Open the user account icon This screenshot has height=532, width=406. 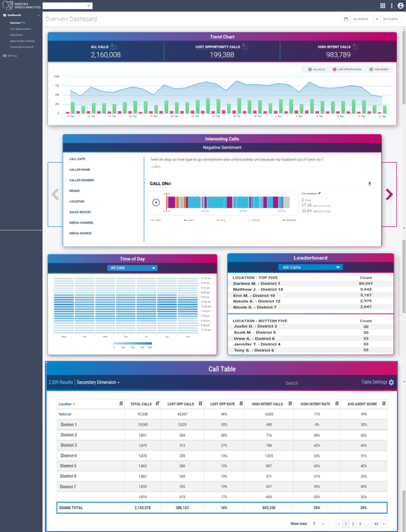click(400, 6)
